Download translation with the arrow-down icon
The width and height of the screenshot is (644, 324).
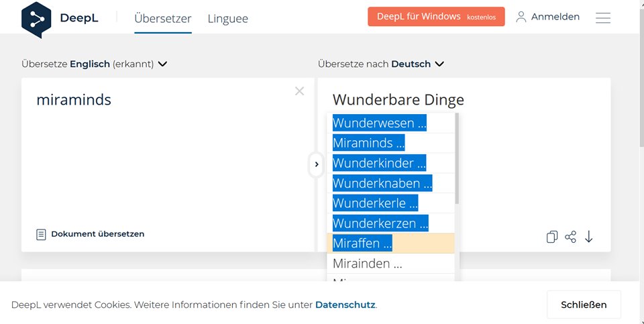[x=588, y=237]
